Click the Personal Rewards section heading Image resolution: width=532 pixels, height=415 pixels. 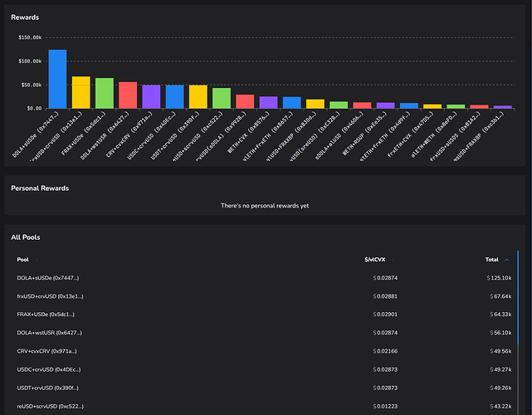point(40,188)
